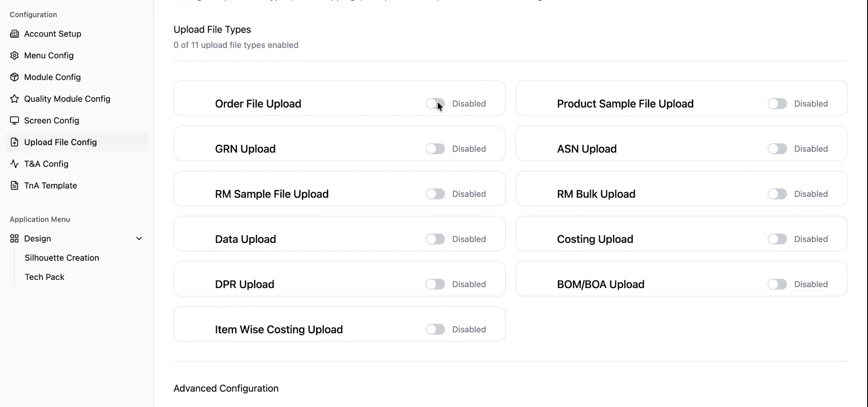The height and width of the screenshot is (407, 868).
Task: Click the T&A Config activity icon
Action: pyautogui.click(x=14, y=164)
